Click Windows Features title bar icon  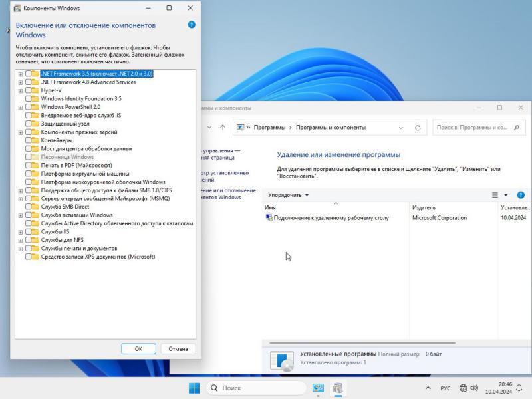[17, 8]
